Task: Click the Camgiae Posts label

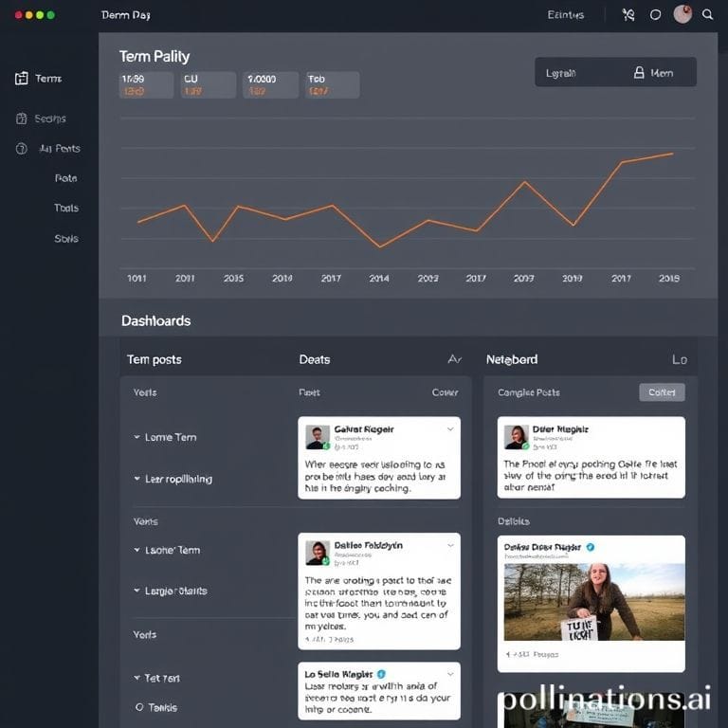Action: [529, 392]
